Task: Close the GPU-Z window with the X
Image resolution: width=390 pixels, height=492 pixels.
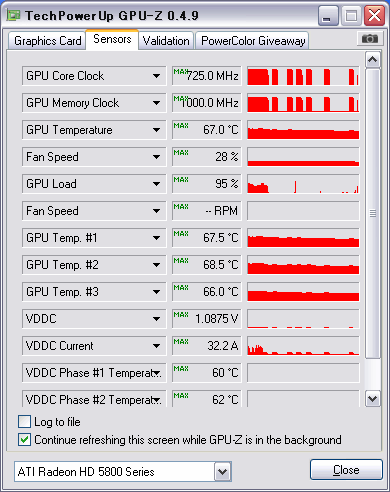Action: [x=374, y=15]
